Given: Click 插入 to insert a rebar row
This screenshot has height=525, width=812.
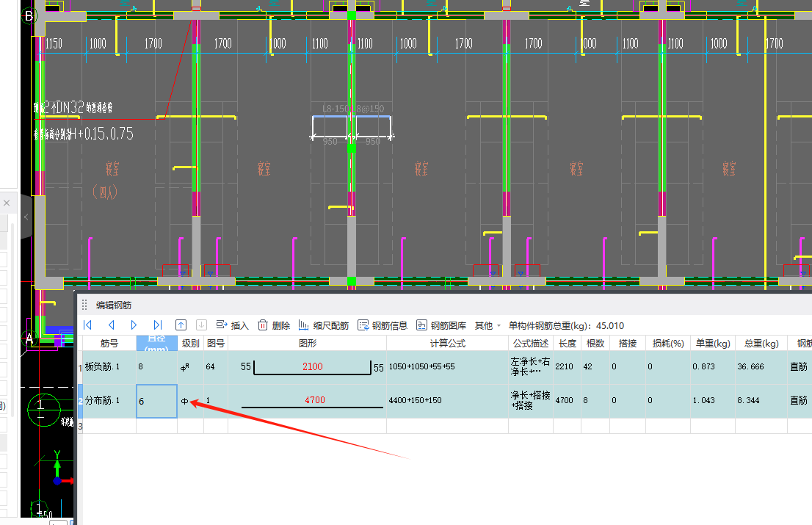Looking at the screenshot, I should pyautogui.click(x=233, y=325).
